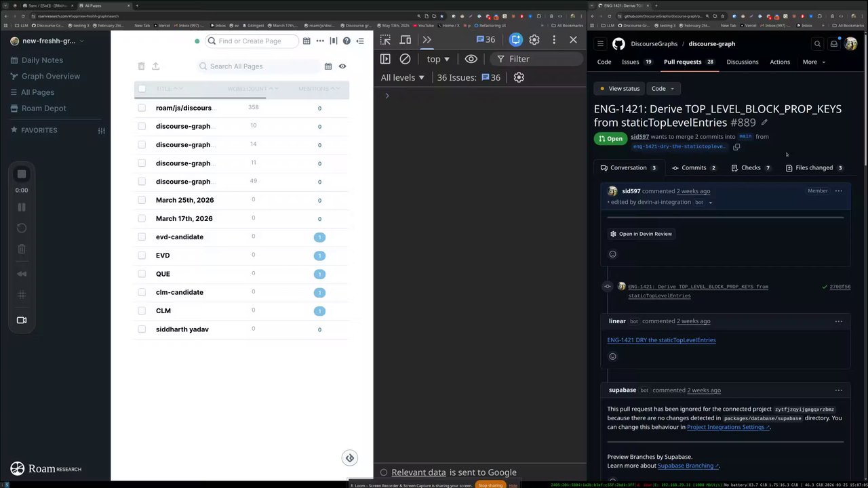This screenshot has width=868, height=488.
Task: Open DevTools settings gear icon
Action: tap(534, 40)
